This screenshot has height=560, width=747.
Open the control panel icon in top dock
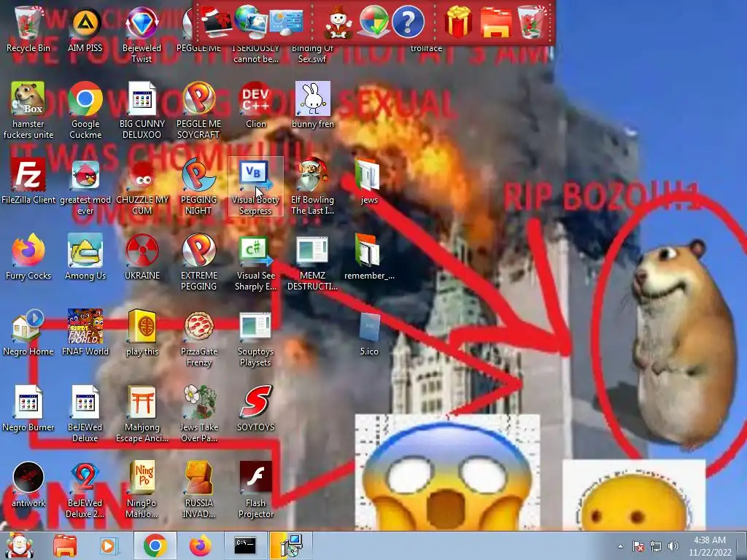tap(286, 23)
